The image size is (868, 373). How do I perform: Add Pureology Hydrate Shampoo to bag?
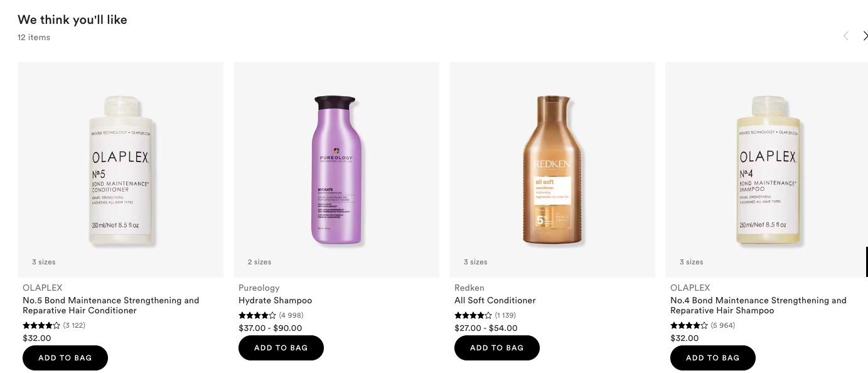coord(281,348)
